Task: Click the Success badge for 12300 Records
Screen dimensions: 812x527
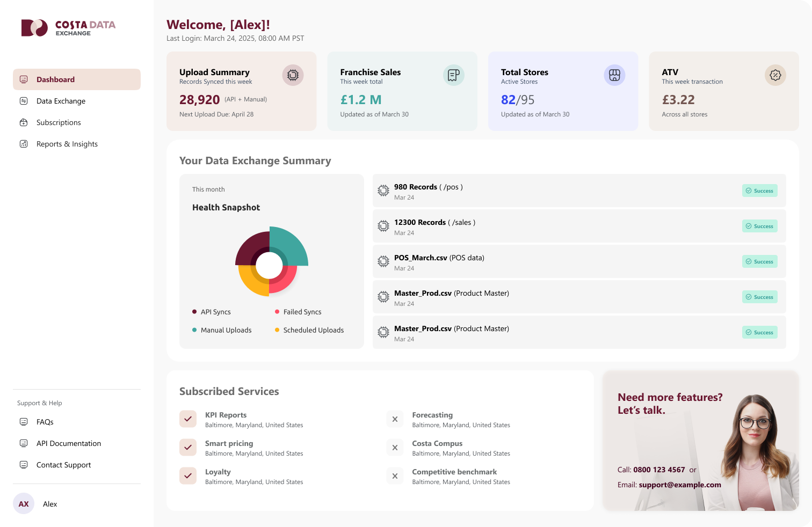Action: click(759, 226)
